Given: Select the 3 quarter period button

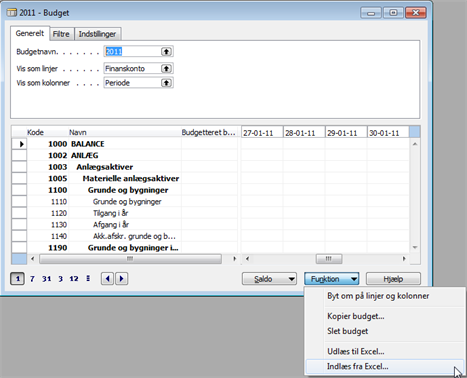Looking at the screenshot, I should pos(60,279).
